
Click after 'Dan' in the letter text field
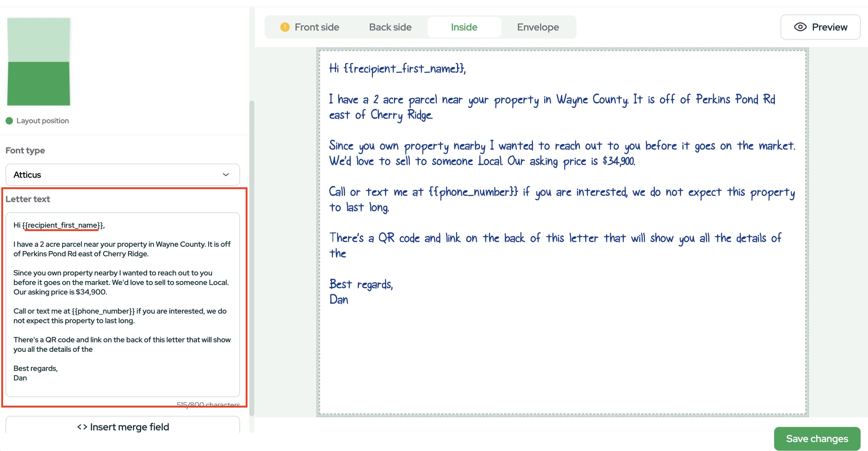[27, 378]
